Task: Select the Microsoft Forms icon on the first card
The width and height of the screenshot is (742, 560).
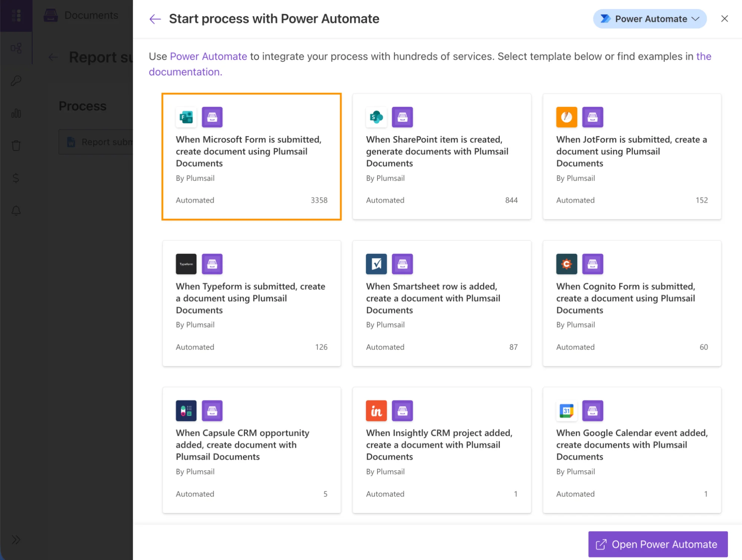Action: [186, 117]
